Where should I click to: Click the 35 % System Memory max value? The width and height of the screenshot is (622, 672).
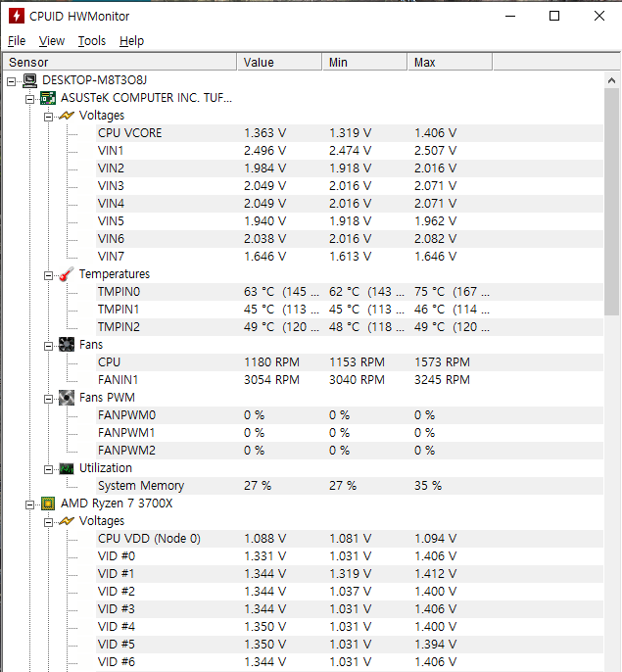(x=428, y=486)
